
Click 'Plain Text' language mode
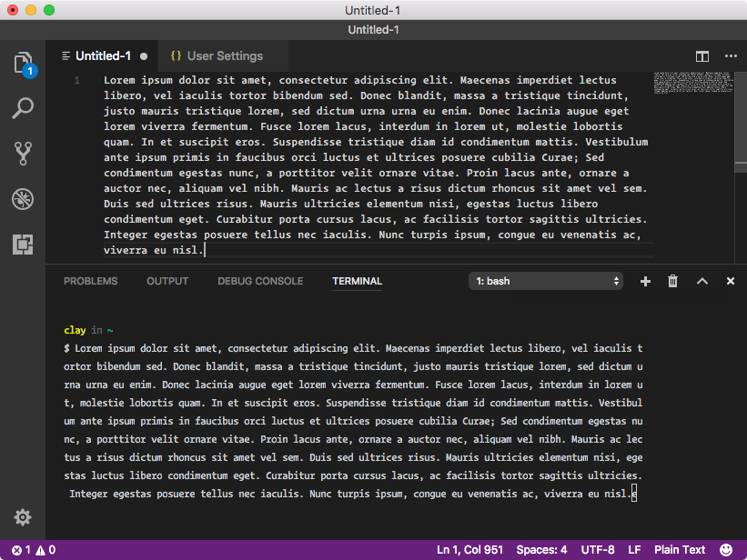coord(680,550)
